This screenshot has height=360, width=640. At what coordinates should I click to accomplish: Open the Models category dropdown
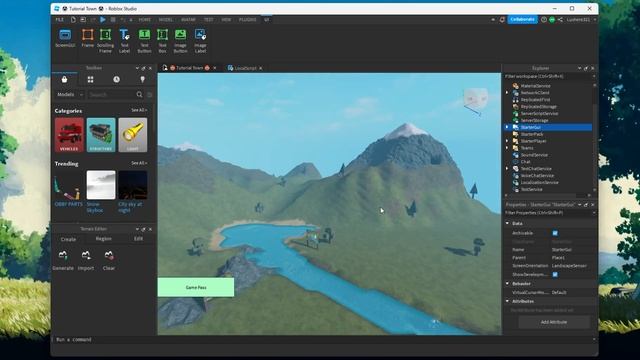(70, 95)
